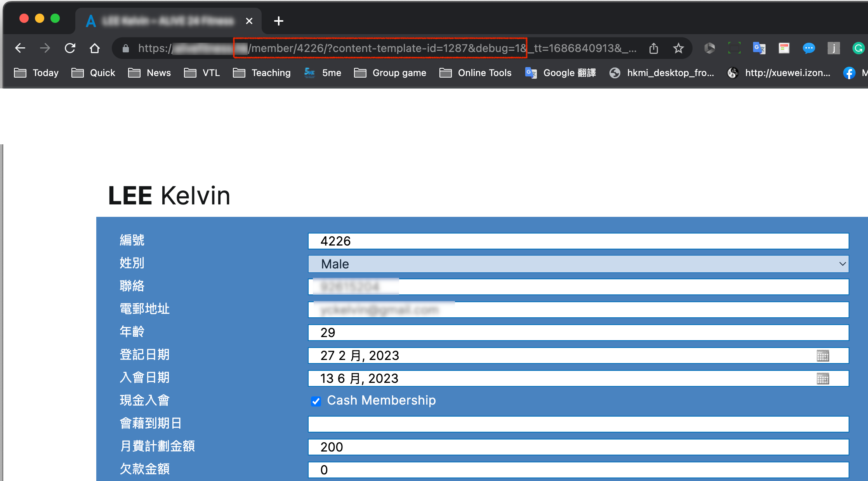
Task: Open calendar picker for 入會日期
Action: [823, 379]
